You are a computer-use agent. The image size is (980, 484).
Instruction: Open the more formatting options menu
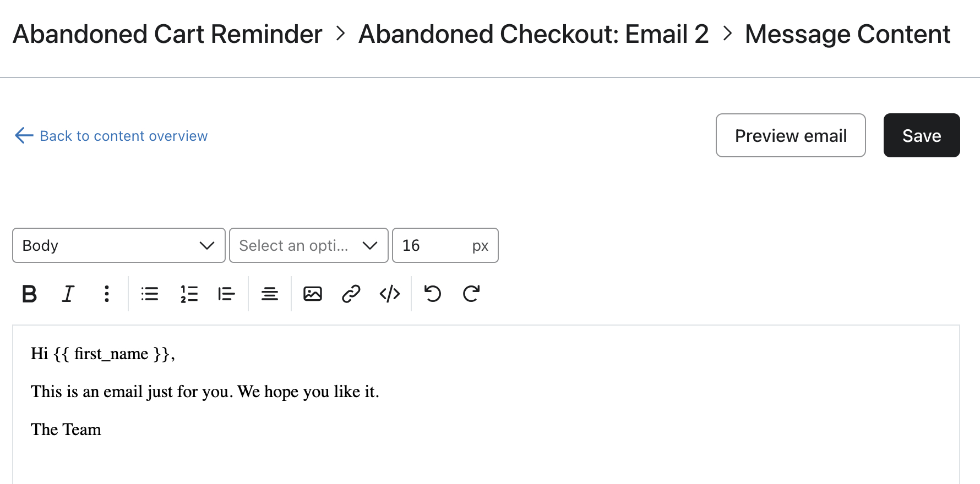click(107, 294)
